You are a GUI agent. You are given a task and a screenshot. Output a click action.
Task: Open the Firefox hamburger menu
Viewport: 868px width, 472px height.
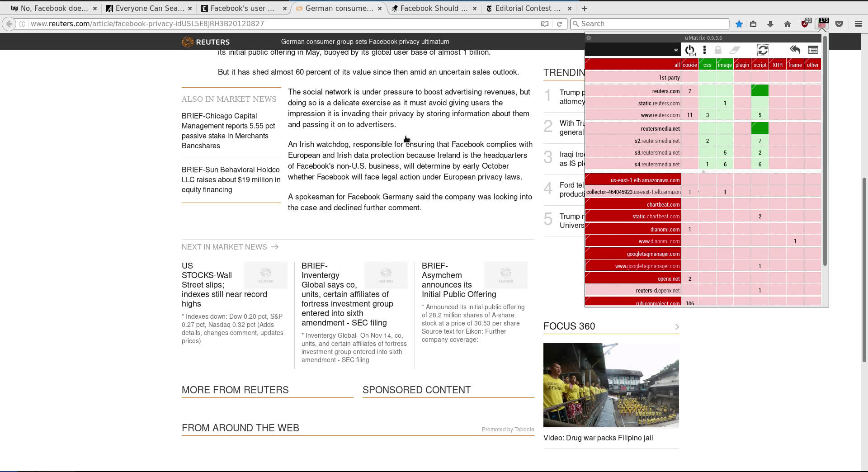(858, 24)
